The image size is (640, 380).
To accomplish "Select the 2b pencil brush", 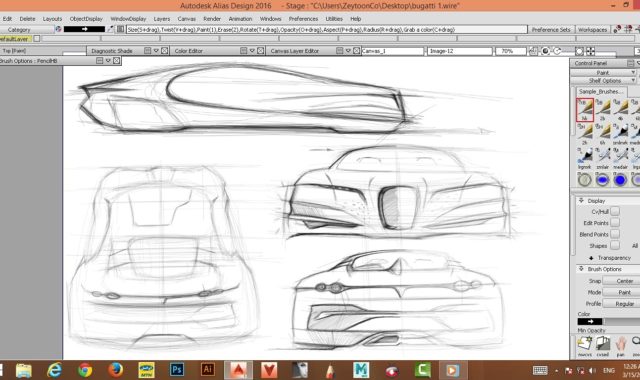I will pos(602,109).
